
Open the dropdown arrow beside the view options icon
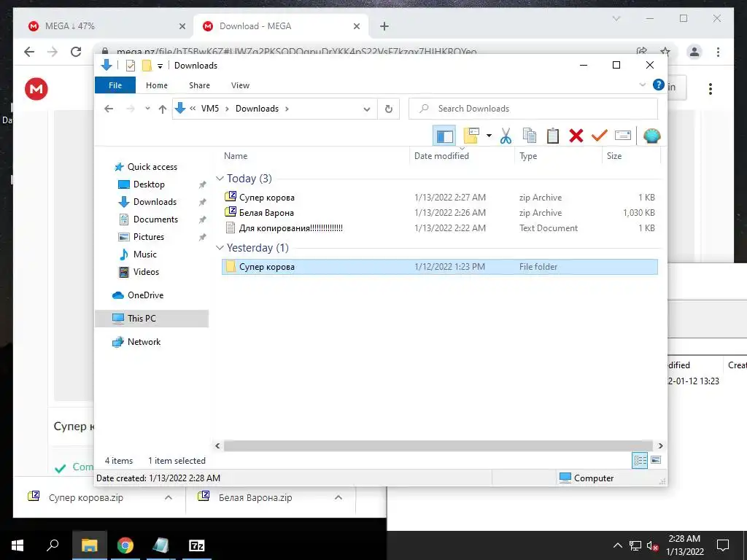[489, 136]
